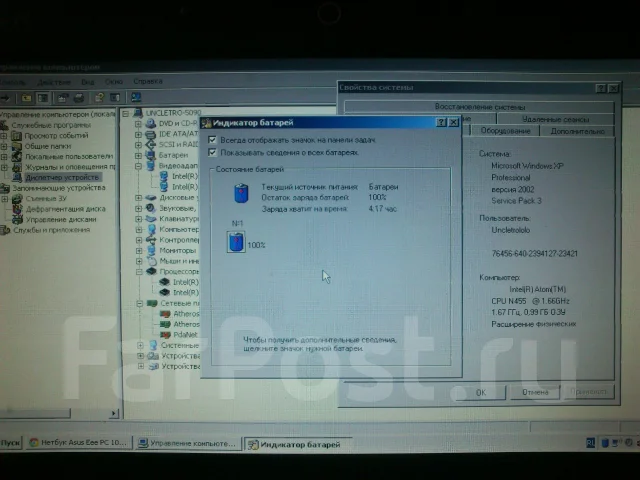640x480 pixels.
Task: Expand the Просмотр событий node
Action: (4, 136)
